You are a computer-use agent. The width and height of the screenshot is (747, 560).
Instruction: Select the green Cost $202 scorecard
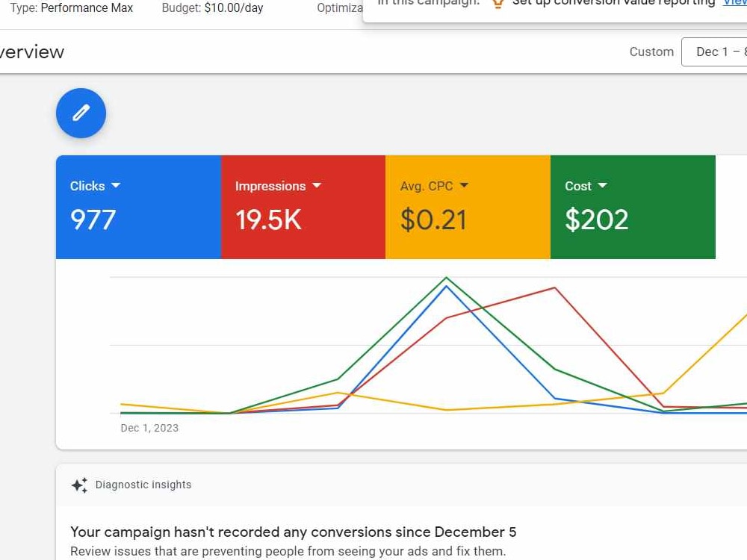click(633, 207)
